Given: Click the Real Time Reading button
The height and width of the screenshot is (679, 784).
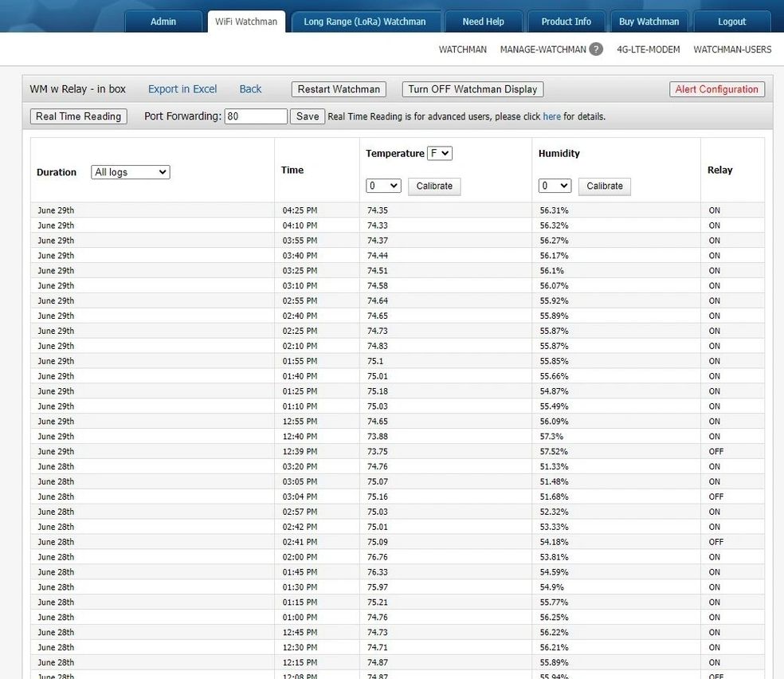Looking at the screenshot, I should [79, 116].
